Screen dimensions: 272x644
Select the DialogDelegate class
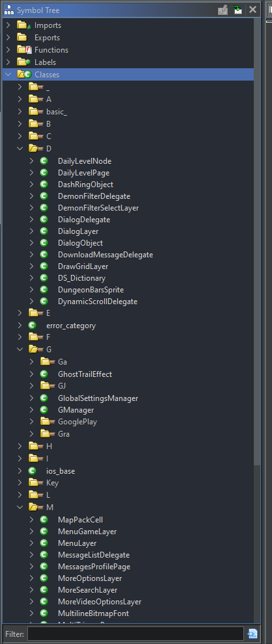(84, 220)
